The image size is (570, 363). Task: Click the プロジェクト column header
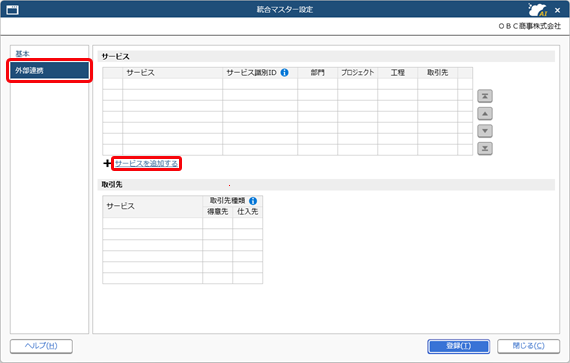(358, 73)
